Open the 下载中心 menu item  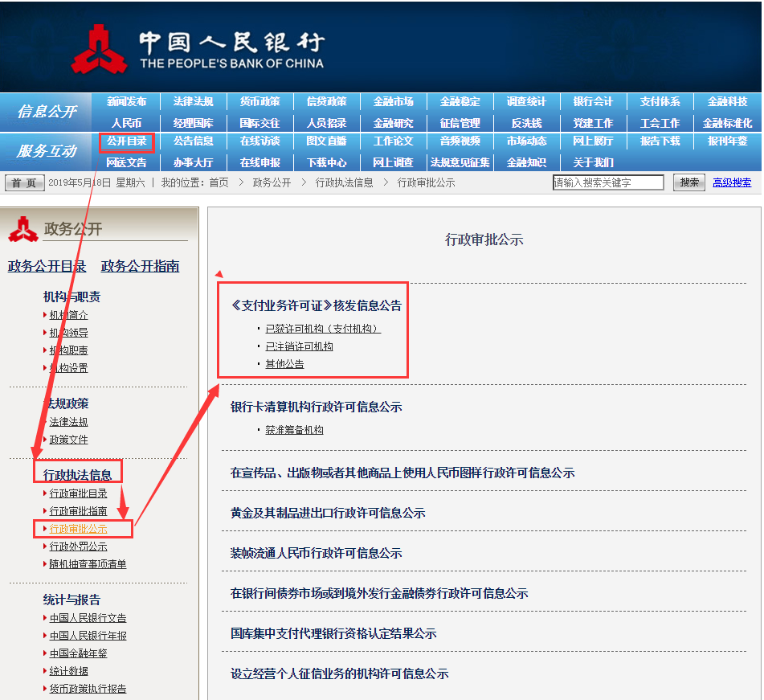(x=326, y=162)
